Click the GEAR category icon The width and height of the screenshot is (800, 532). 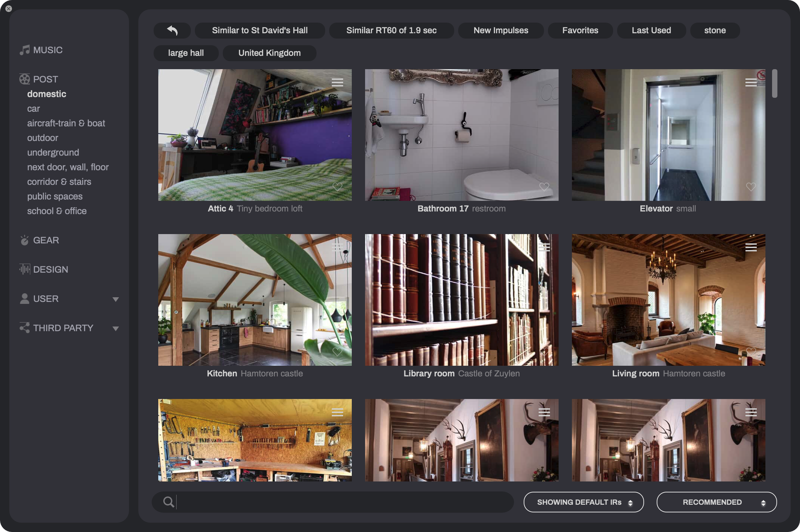tap(24, 240)
